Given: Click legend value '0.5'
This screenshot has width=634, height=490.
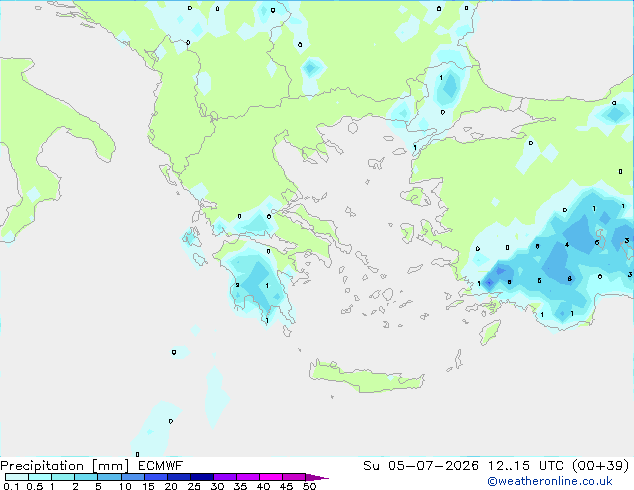Looking at the screenshot, I should click(34, 486).
